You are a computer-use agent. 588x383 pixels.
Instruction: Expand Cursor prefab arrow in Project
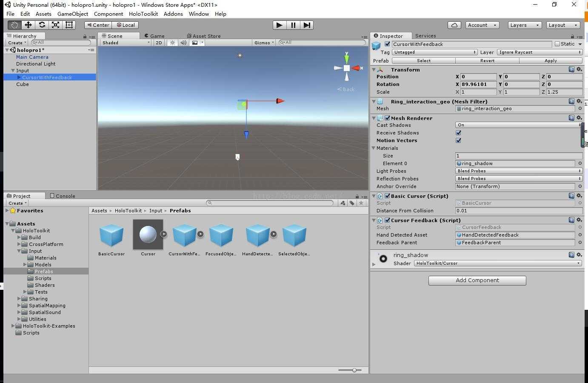point(164,234)
